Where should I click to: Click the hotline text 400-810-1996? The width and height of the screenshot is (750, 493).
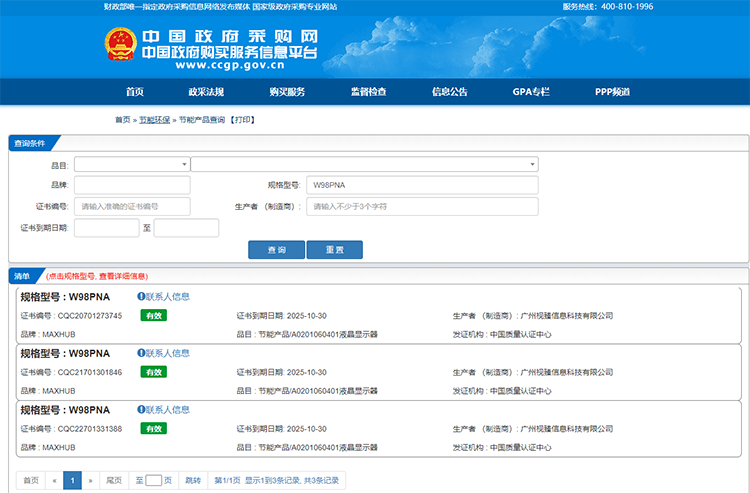pos(627,7)
